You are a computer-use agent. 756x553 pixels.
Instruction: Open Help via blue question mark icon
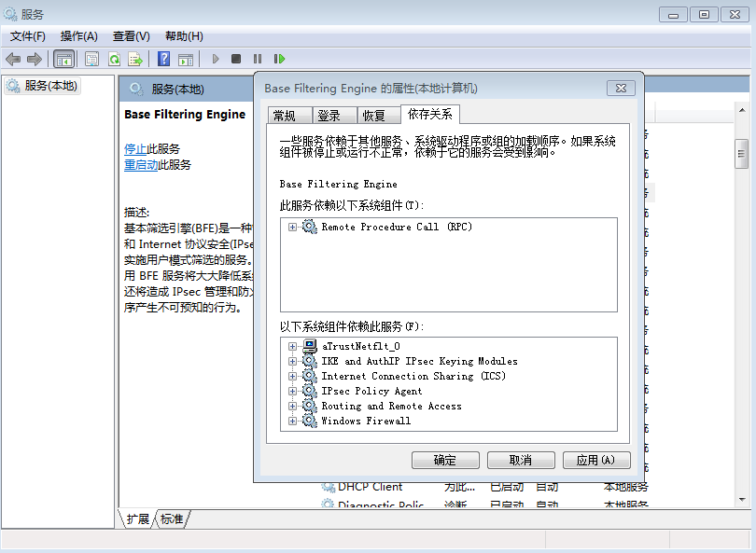point(163,59)
